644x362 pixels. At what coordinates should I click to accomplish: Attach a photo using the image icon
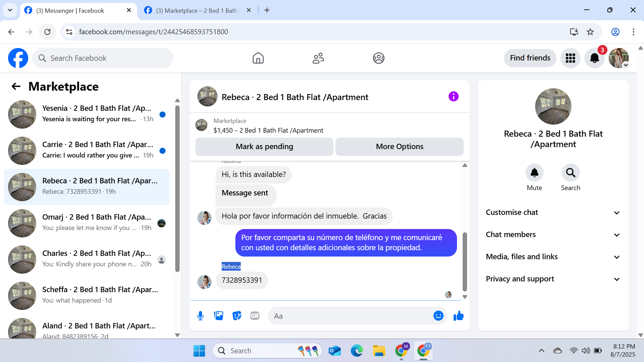click(219, 316)
